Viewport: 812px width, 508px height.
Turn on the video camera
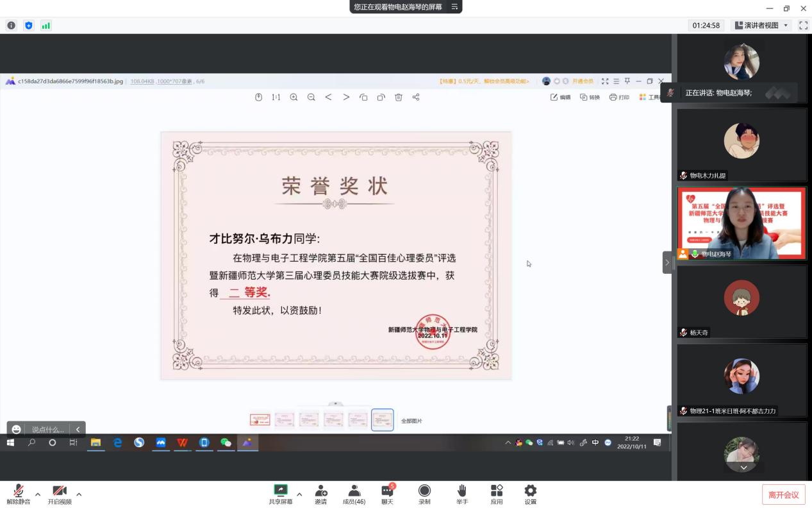coord(60,491)
